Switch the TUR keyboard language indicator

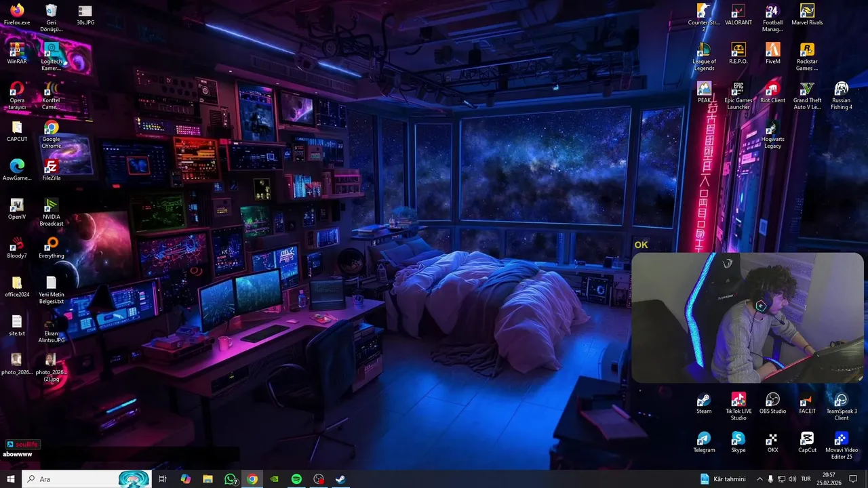(806, 479)
